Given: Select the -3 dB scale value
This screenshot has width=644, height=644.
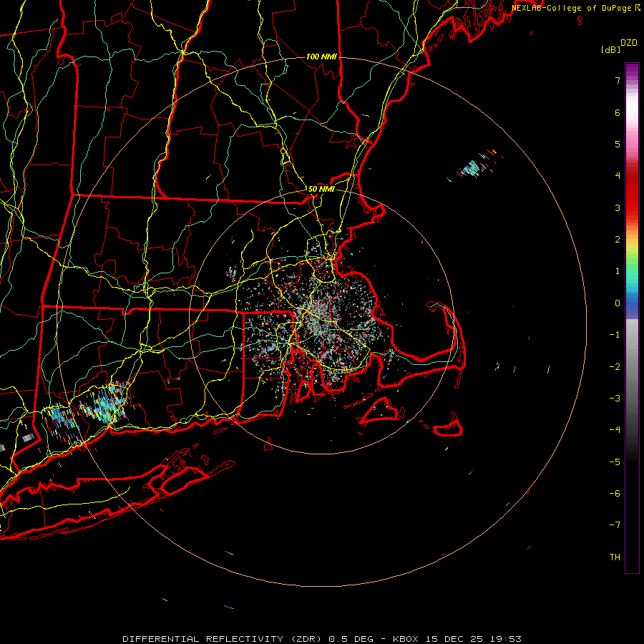Looking at the screenshot, I should point(615,399).
